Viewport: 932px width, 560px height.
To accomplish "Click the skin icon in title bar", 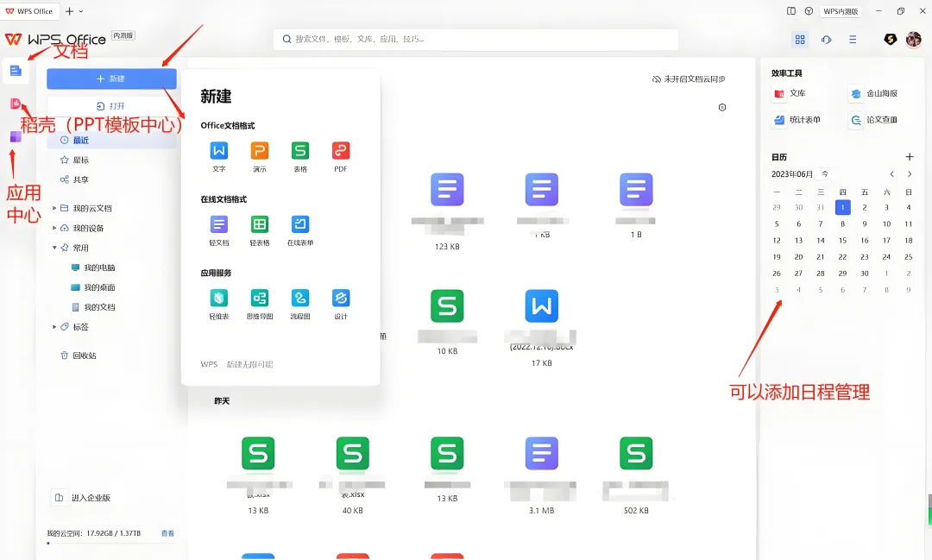I will [x=809, y=11].
